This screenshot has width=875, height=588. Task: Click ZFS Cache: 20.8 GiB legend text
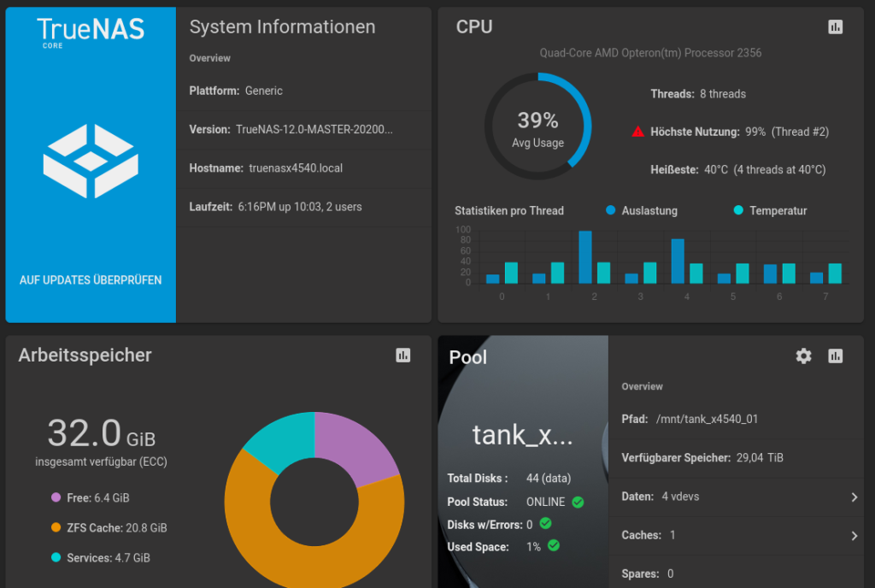pyautogui.click(x=117, y=528)
